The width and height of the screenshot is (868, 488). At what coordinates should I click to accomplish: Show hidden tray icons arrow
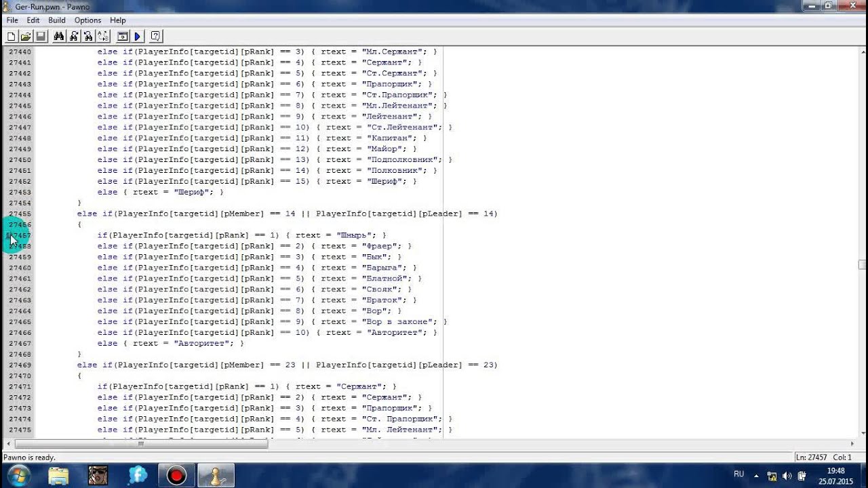pyautogui.click(x=755, y=475)
